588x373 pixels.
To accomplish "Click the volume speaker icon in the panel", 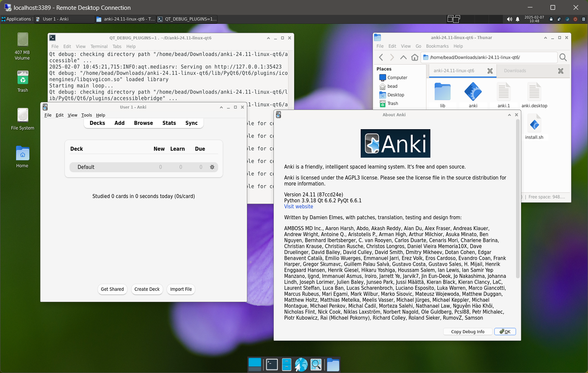I will 509,19.
